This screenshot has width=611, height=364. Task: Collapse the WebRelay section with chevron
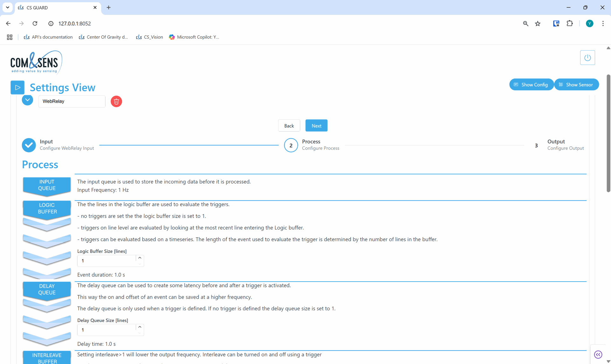(x=27, y=100)
